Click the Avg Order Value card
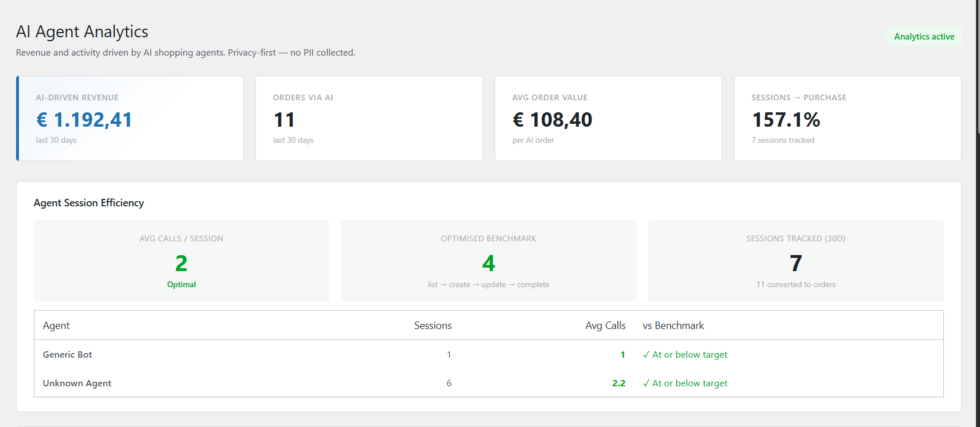 coord(608,119)
